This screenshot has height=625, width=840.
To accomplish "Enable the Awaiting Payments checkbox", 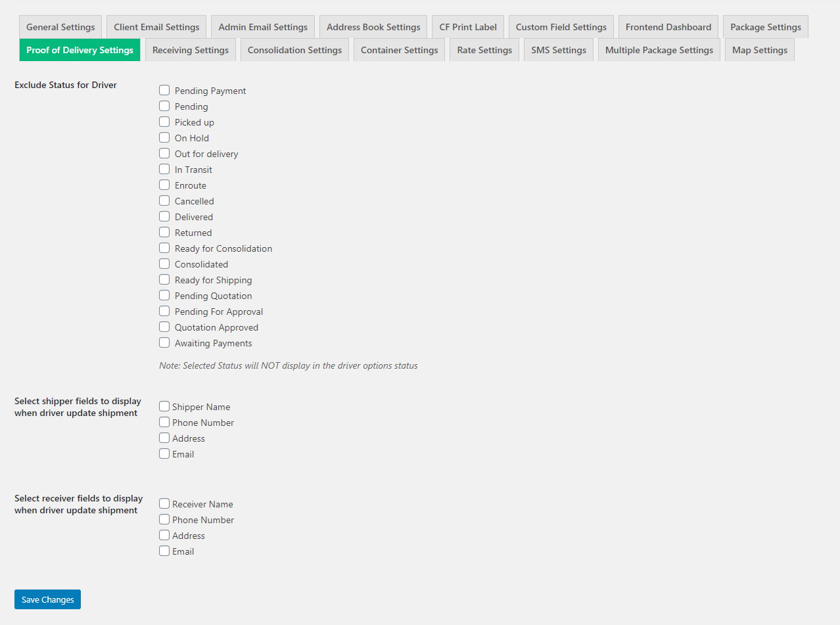I will [164, 342].
